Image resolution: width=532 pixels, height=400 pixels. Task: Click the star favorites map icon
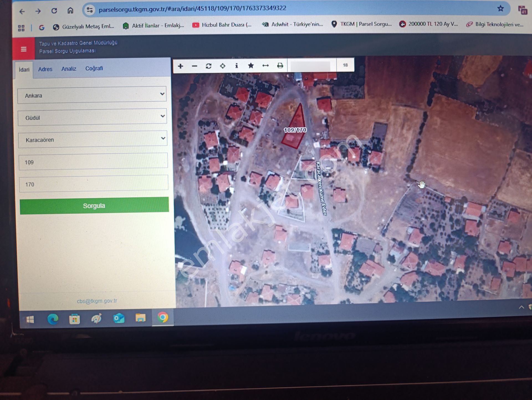[x=251, y=66]
